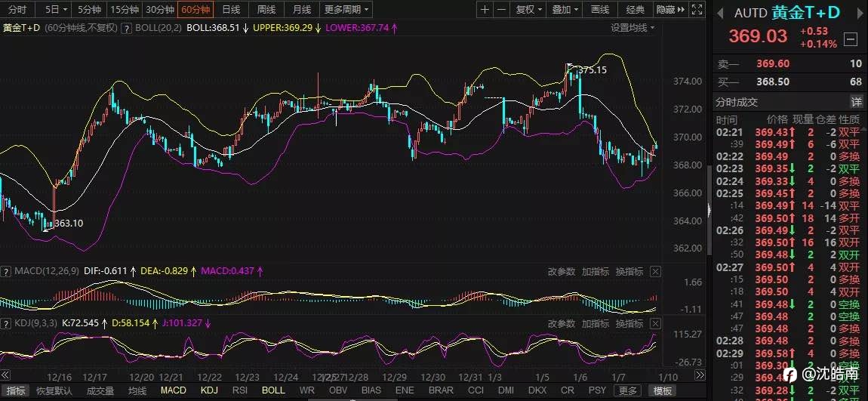Enable BRAR indicator in bottom bar
This screenshot has width=868, height=401.
[441, 390]
